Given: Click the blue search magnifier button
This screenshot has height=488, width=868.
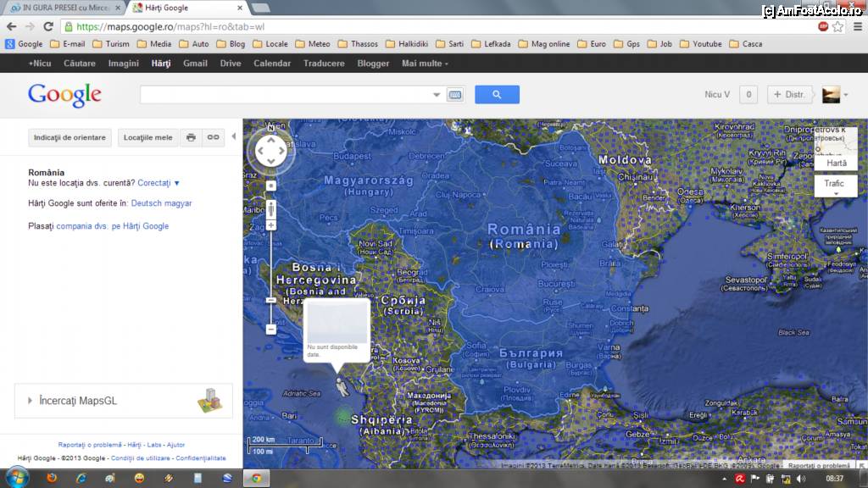Looking at the screenshot, I should [x=497, y=95].
